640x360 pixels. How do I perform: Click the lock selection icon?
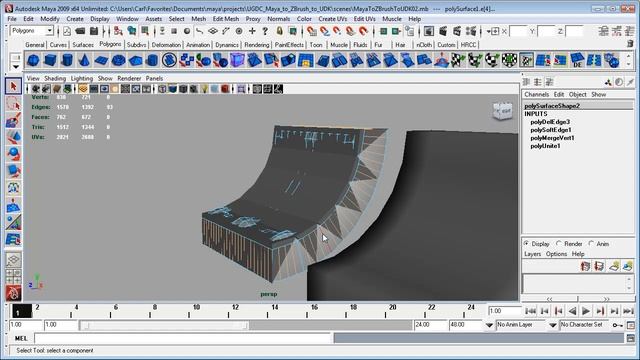[279, 31]
